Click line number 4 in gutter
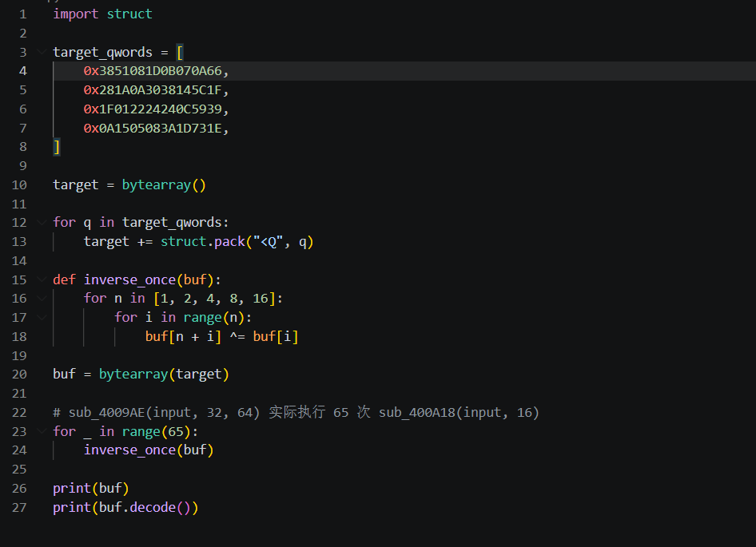 (22, 71)
